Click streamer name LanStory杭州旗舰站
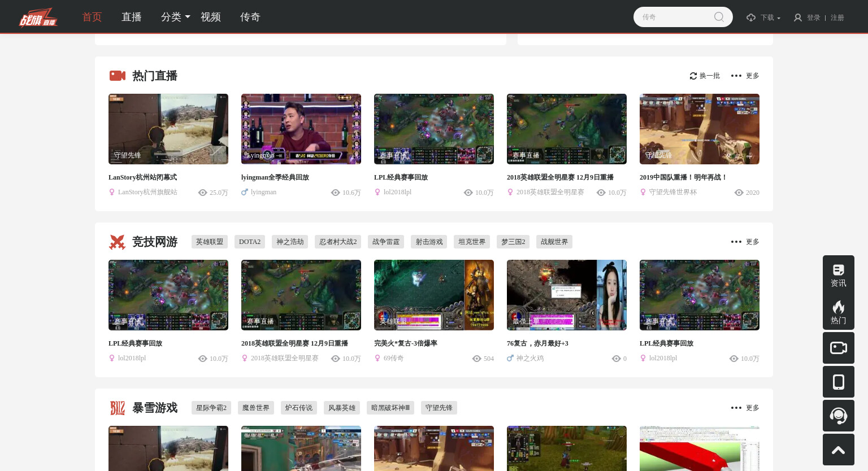The image size is (868, 471). pos(147,192)
